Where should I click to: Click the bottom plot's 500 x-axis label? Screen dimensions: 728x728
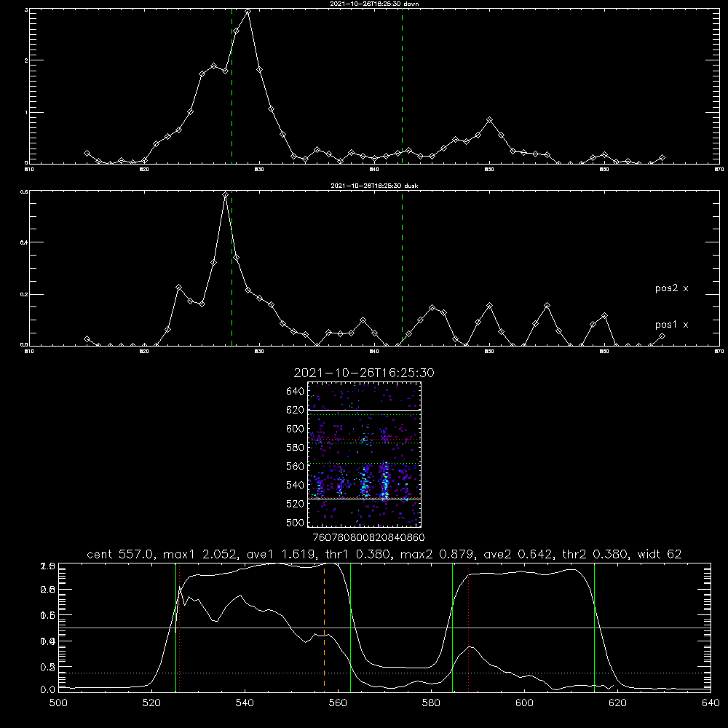[x=58, y=703]
